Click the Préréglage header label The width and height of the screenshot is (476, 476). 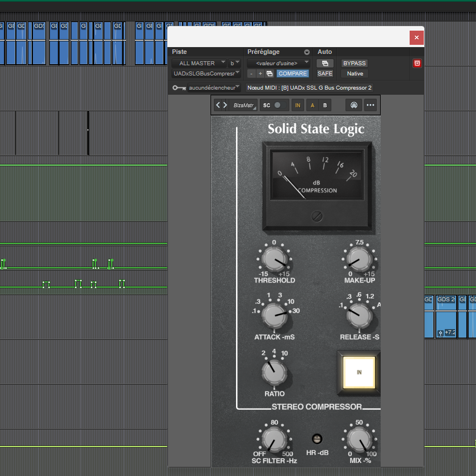pos(263,52)
